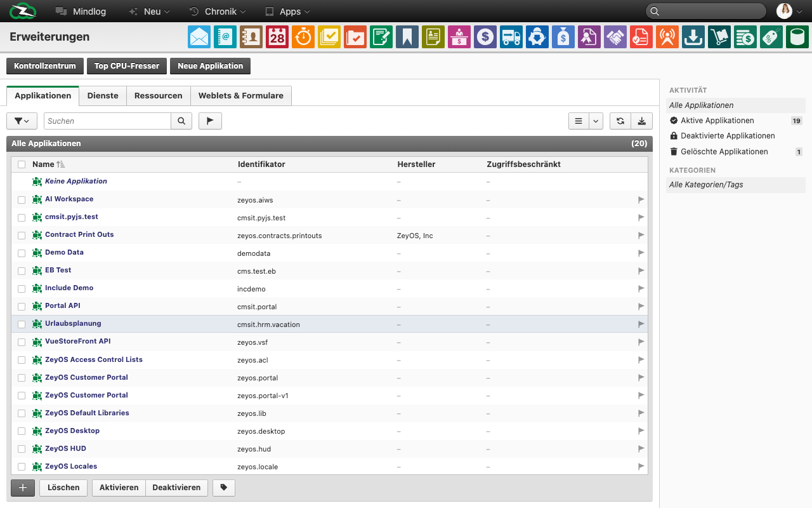Open the orange stopwatch time-tracking icon

303,37
